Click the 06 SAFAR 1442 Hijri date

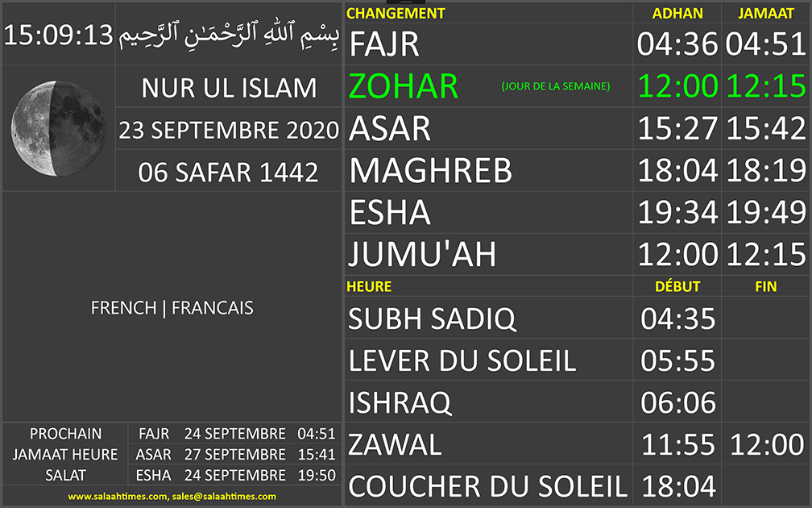coord(229,172)
